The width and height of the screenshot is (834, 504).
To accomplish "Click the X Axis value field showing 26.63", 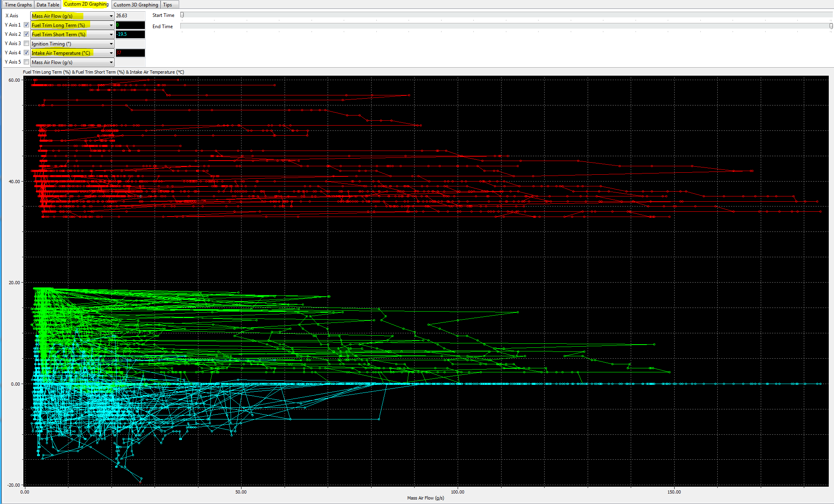I will tap(130, 16).
